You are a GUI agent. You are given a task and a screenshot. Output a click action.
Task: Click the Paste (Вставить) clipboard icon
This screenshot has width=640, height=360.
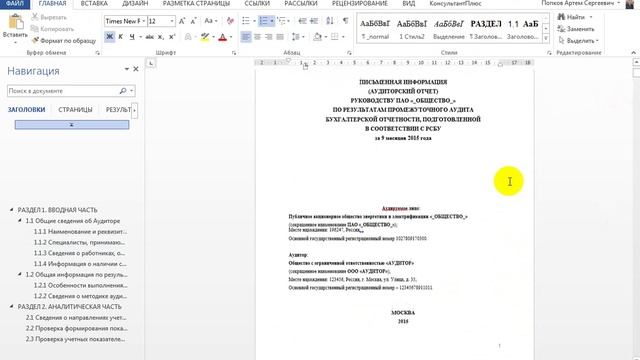coord(15,22)
